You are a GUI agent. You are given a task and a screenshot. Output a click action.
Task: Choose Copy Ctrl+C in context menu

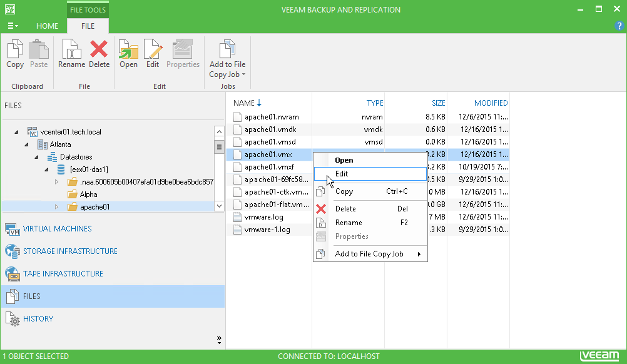pos(370,191)
